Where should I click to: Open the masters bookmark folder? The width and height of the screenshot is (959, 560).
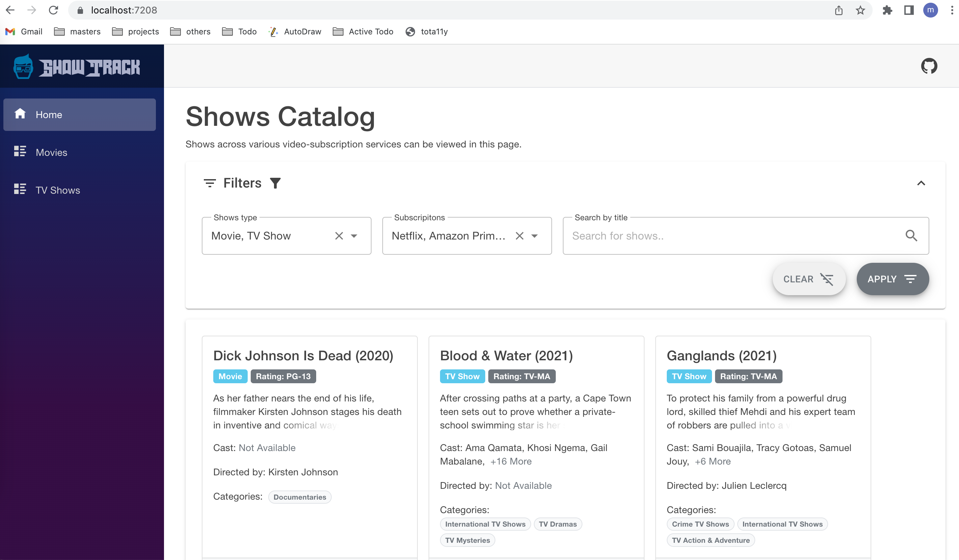pyautogui.click(x=77, y=32)
